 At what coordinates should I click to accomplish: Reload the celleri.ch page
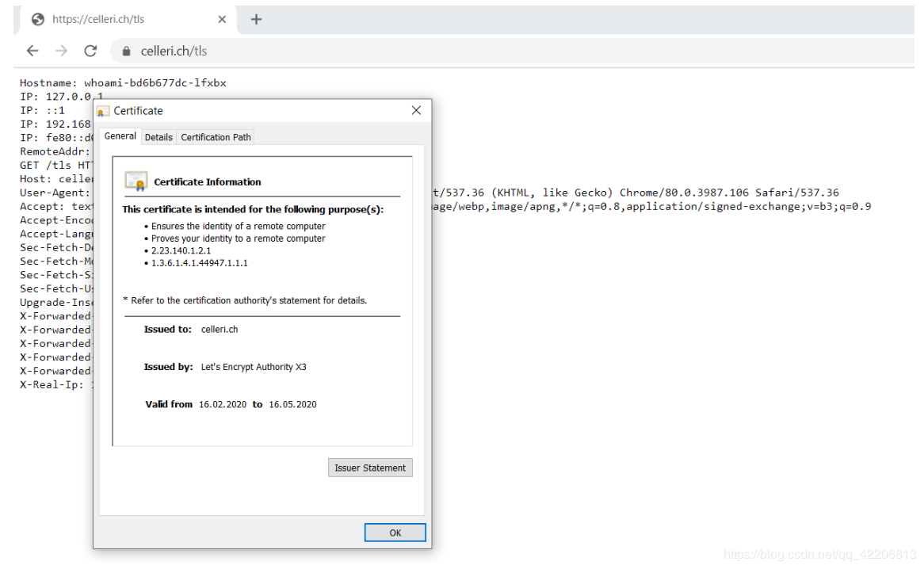pyautogui.click(x=90, y=52)
